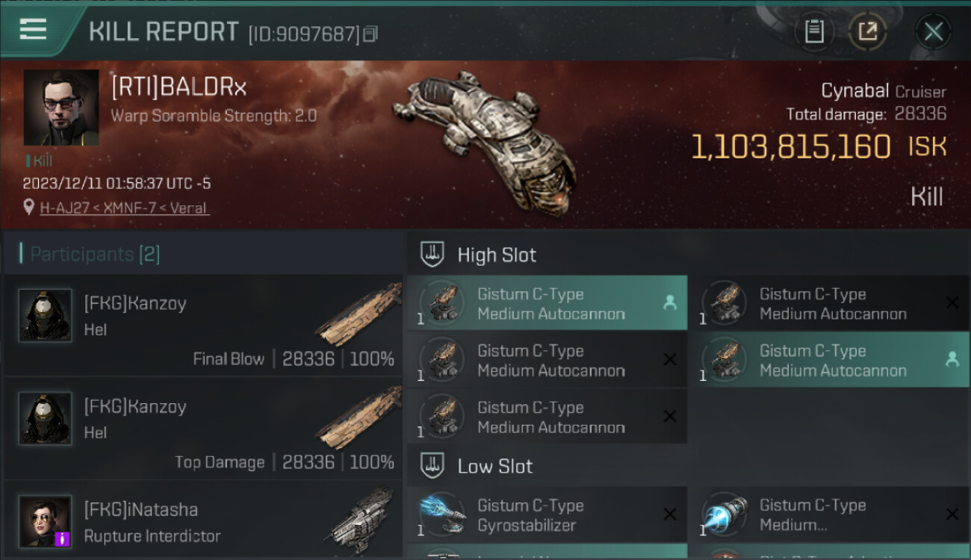971x560 pixels.
Task: Click the H-AJ27 location link
Action: tap(125, 208)
